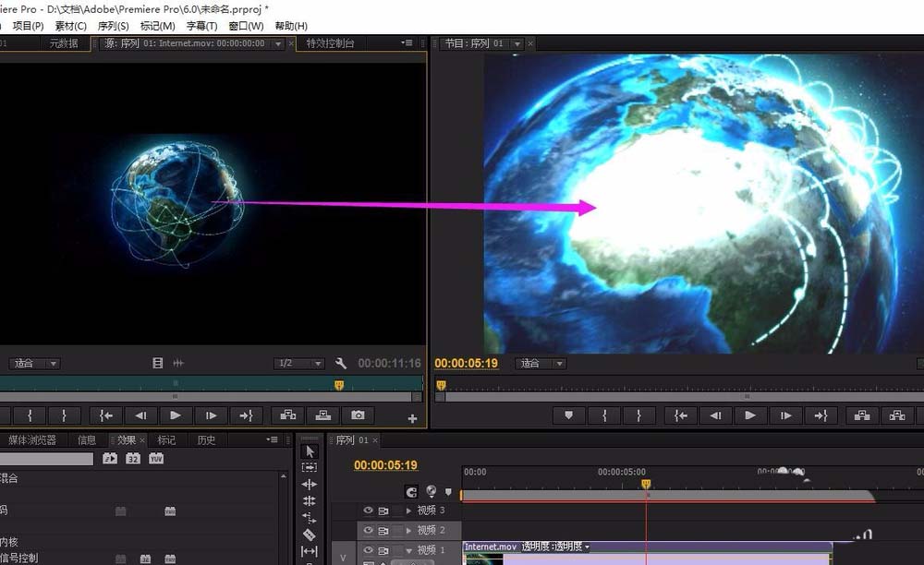924x565 pixels.
Task: Add Marker in Program monitor
Action: (x=568, y=415)
